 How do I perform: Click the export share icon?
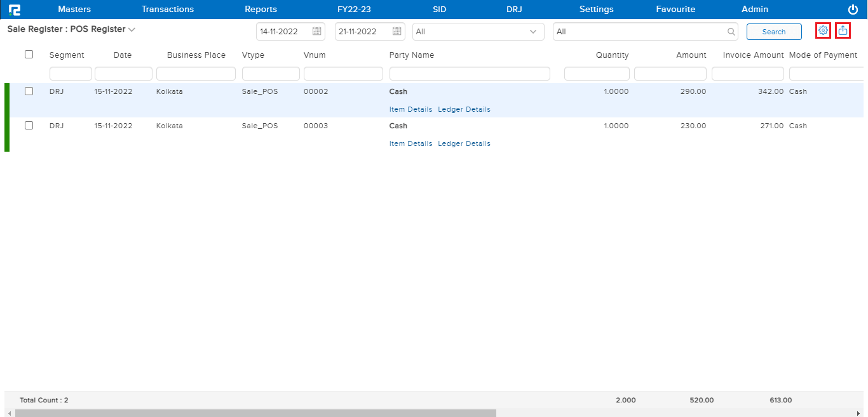click(843, 30)
